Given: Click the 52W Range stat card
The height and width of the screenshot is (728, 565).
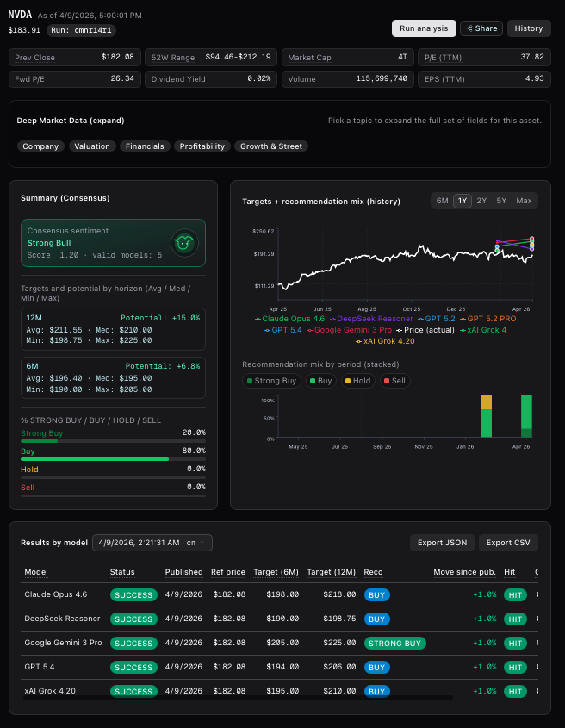Looking at the screenshot, I should point(211,58).
